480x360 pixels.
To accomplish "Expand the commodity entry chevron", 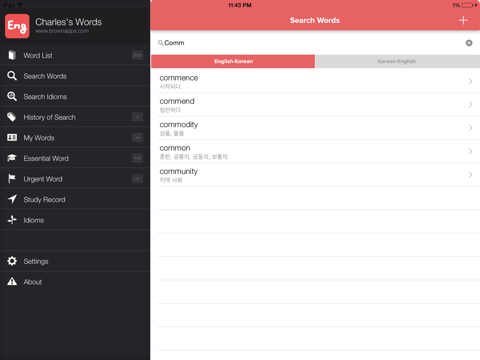I will point(470,128).
